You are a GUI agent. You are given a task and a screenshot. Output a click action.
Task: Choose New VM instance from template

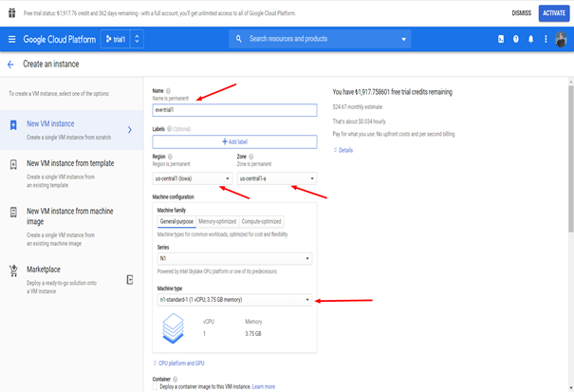coord(71,174)
